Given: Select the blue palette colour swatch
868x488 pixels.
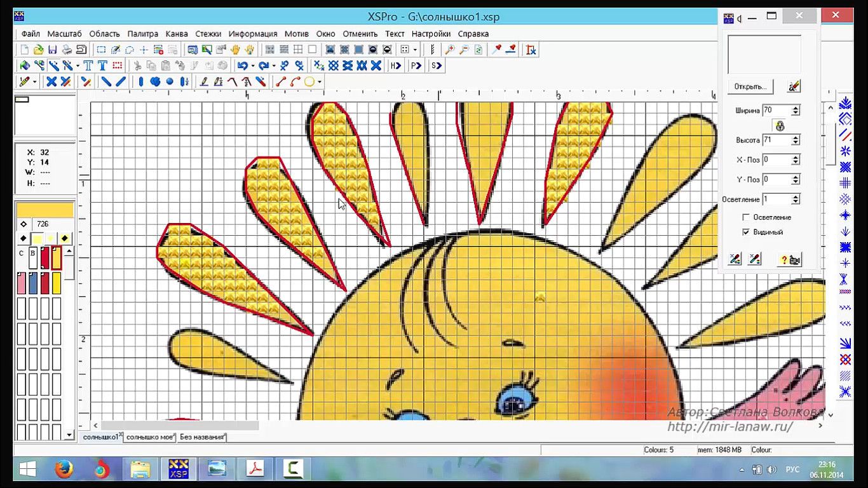Looking at the screenshot, I should [x=33, y=283].
